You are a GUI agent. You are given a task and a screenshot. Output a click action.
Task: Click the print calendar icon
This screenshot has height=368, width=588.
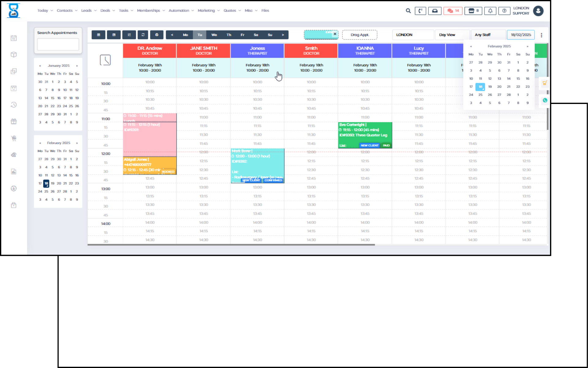(x=156, y=35)
